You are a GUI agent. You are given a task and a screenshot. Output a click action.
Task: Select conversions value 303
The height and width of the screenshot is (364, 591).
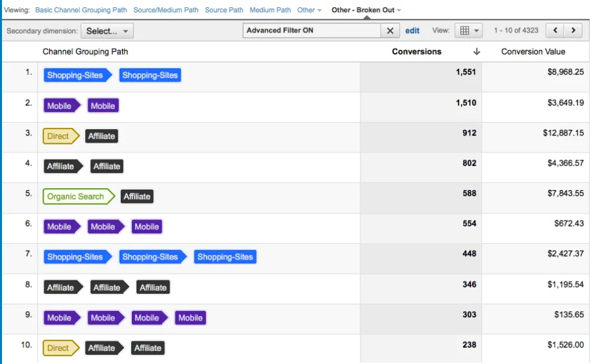[470, 314]
